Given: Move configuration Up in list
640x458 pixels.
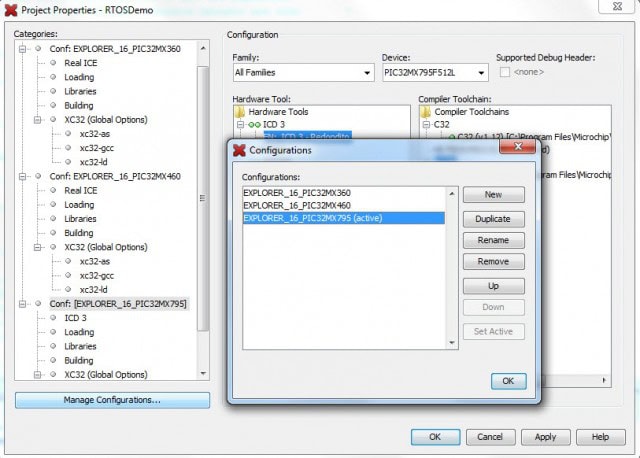Looking at the screenshot, I should tap(493, 286).
